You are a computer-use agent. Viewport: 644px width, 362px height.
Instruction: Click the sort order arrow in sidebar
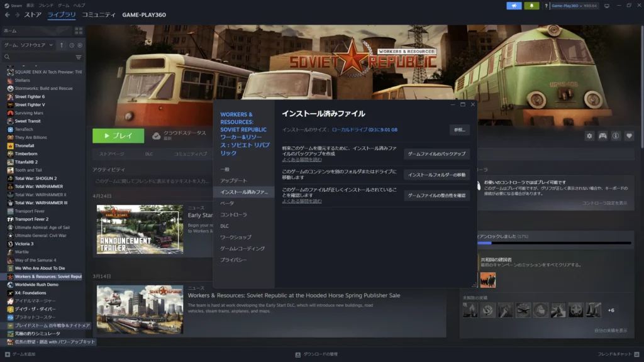click(62, 45)
